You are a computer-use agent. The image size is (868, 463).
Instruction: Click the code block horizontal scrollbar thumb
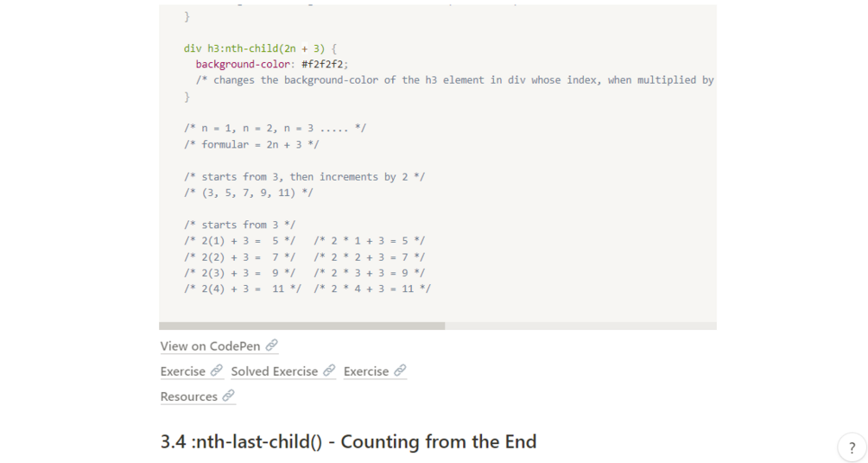pos(301,326)
